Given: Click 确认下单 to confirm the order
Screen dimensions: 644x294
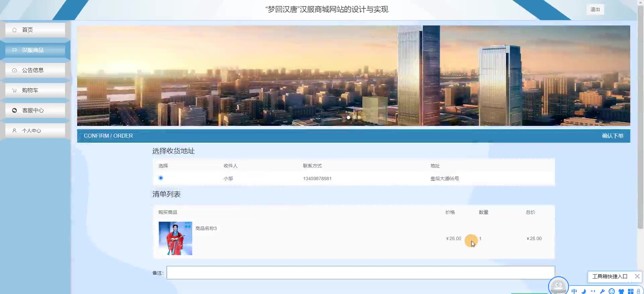Looking at the screenshot, I should (x=612, y=136).
